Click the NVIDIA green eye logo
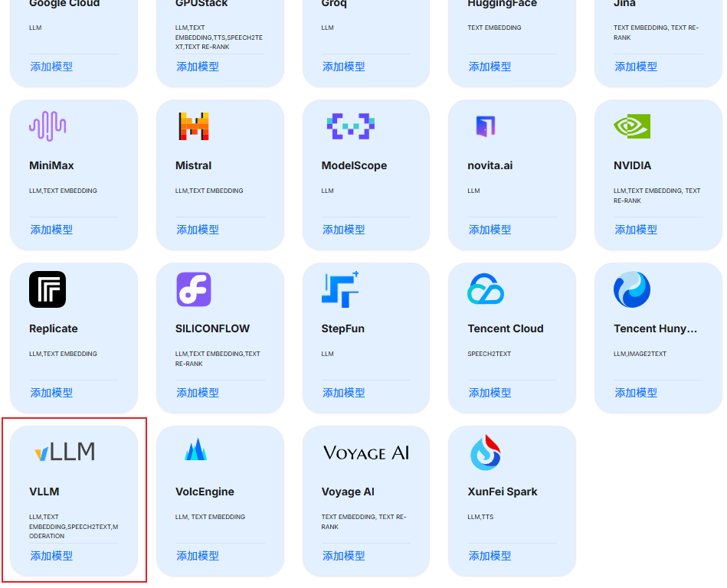This screenshot has width=727, height=588. pyautogui.click(x=632, y=126)
